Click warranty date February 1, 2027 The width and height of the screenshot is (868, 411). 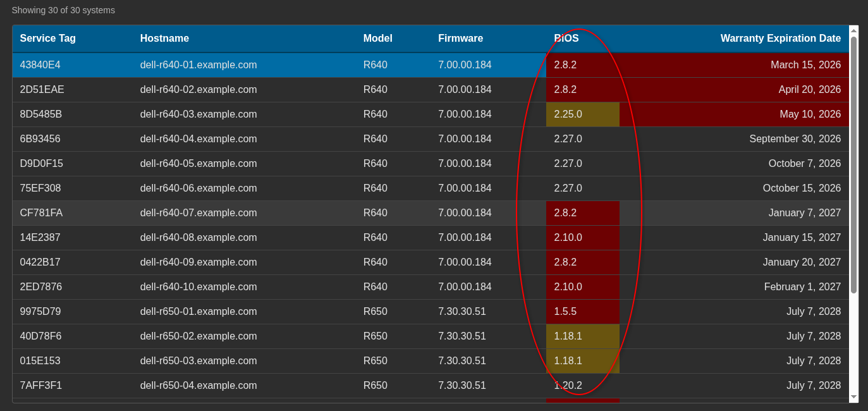(803, 287)
